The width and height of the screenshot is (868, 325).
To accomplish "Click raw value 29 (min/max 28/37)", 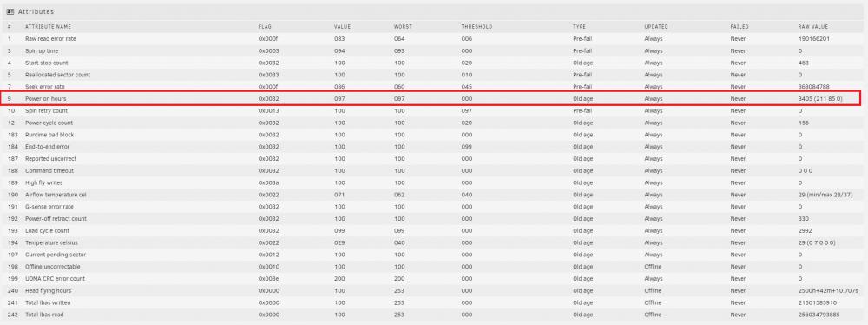I will coord(825,195).
